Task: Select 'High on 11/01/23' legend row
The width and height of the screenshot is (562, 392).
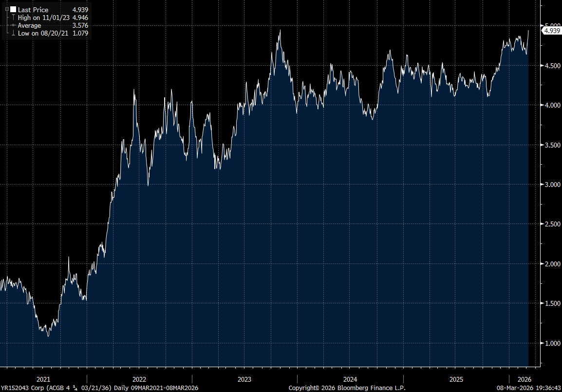Action: [44, 18]
